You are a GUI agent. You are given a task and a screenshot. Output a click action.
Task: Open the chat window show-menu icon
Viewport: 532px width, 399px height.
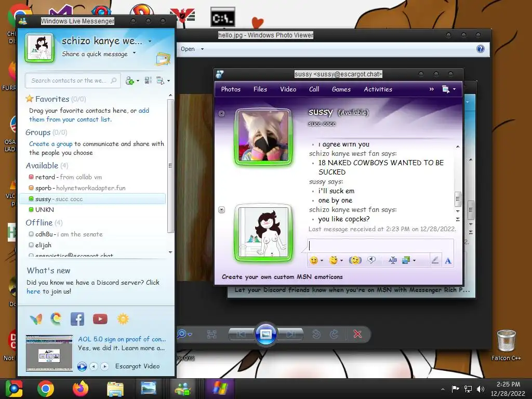click(x=448, y=89)
